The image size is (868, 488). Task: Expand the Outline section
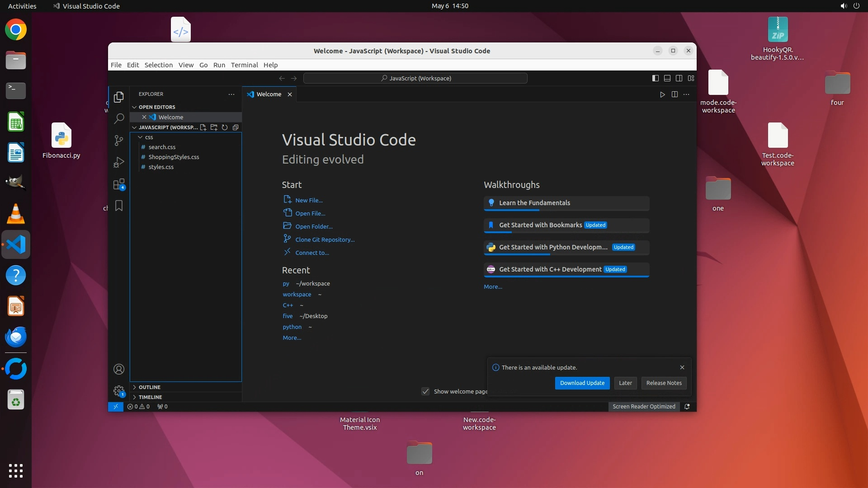[x=150, y=387]
